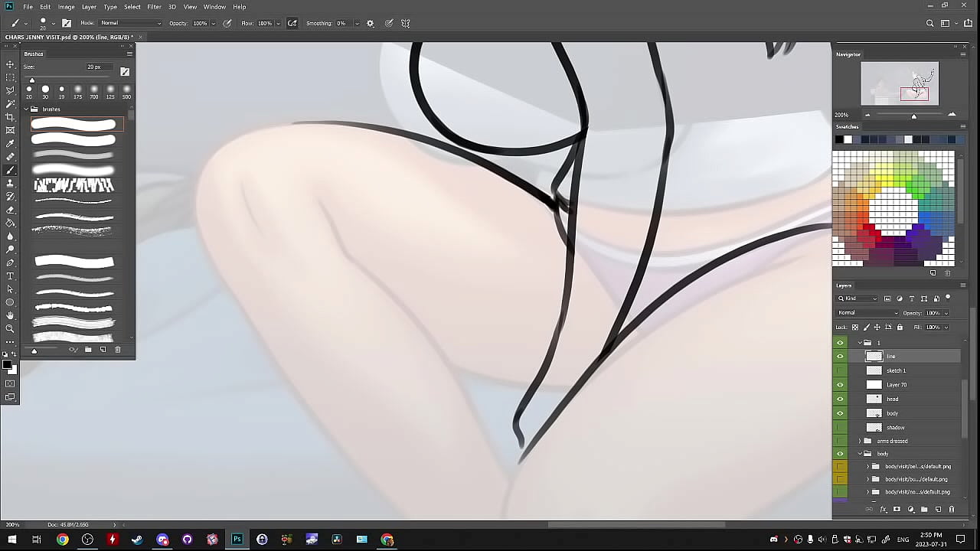
Task: Open the layer blend mode dropdown
Action: click(x=867, y=313)
